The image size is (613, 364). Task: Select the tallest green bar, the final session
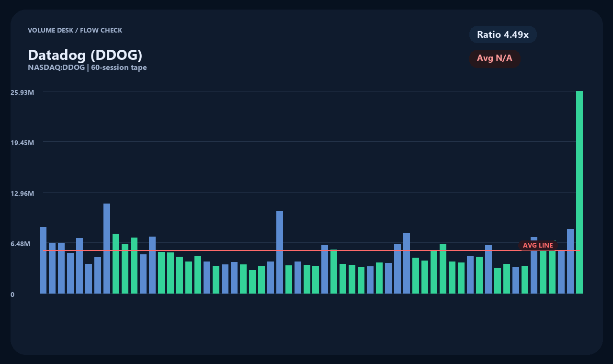tap(579, 192)
